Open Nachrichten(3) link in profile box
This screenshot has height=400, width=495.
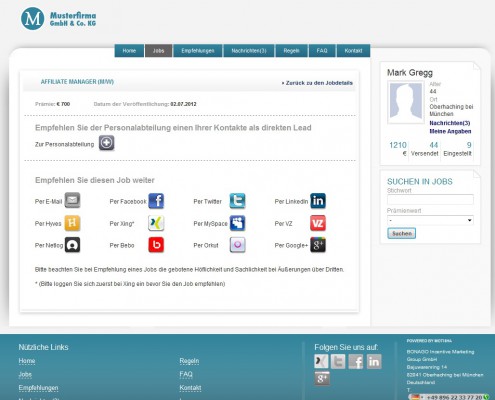point(450,123)
